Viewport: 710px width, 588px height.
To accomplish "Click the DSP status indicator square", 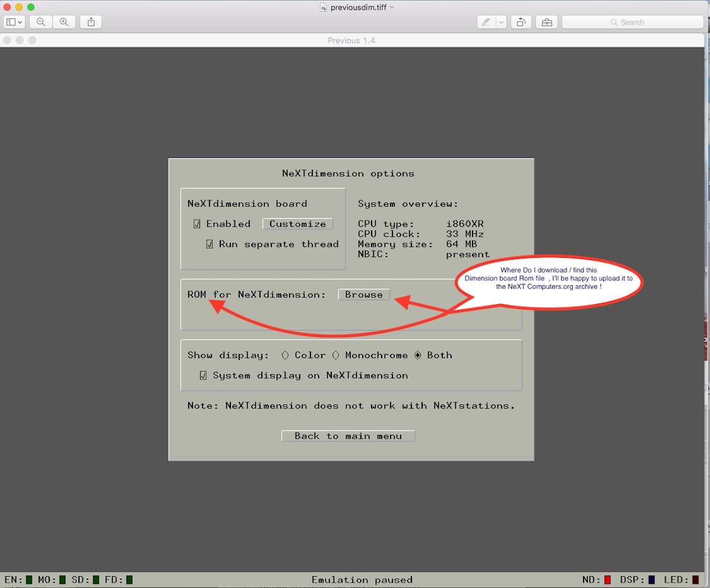I will 651,580.
